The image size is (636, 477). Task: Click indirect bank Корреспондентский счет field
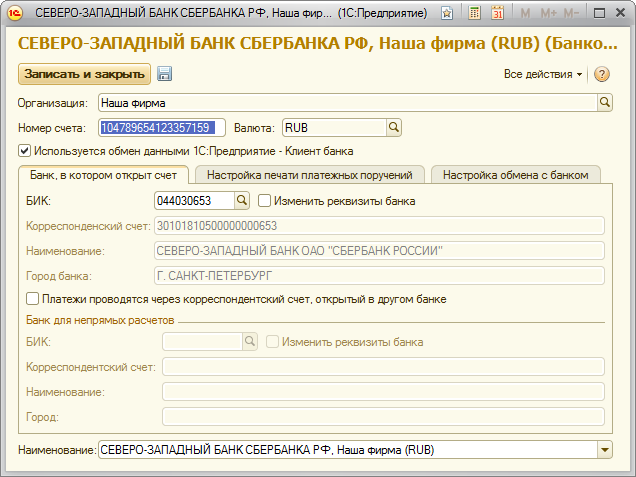point(383,367)
